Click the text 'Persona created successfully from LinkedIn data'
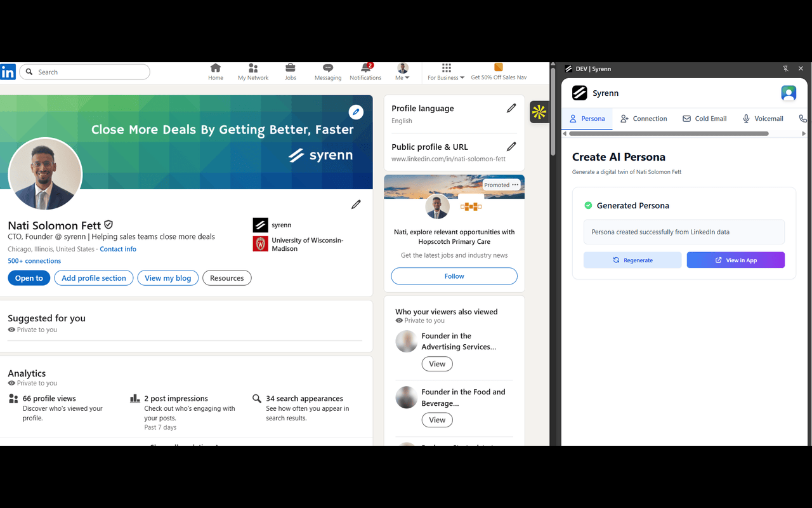The height and width of the screenshot is (508, 812). tap(660, 232)
